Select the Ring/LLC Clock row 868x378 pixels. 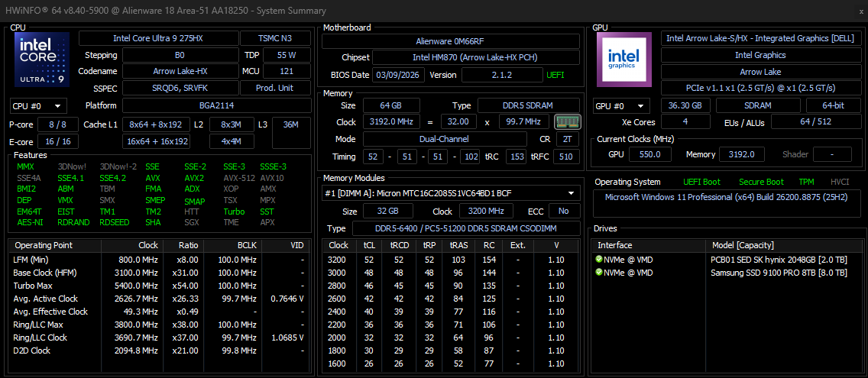coord(160,338)
